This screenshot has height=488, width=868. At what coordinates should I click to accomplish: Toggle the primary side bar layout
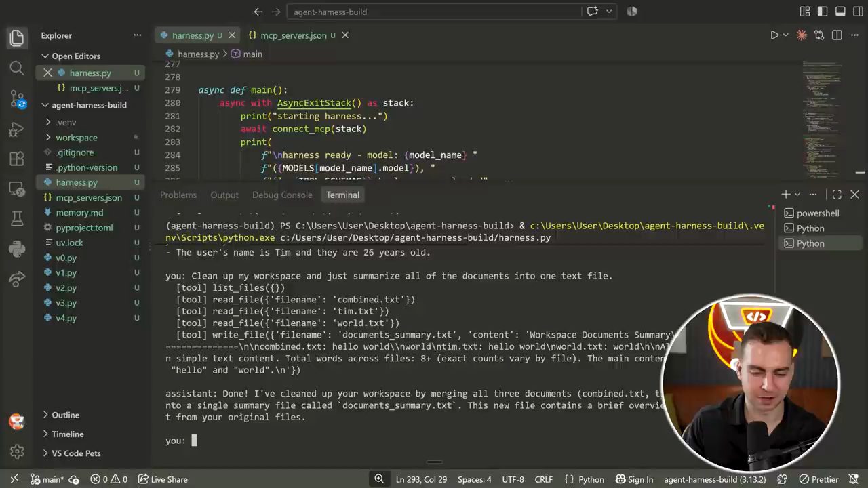pos(823,12)
